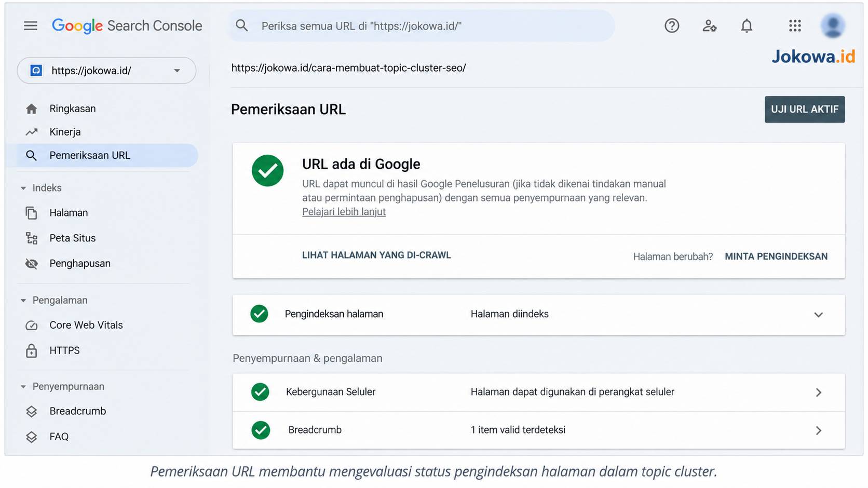Open the Google apps grid
The width and height of the screenshot is (868, 488).
click(x=795, y=25)
